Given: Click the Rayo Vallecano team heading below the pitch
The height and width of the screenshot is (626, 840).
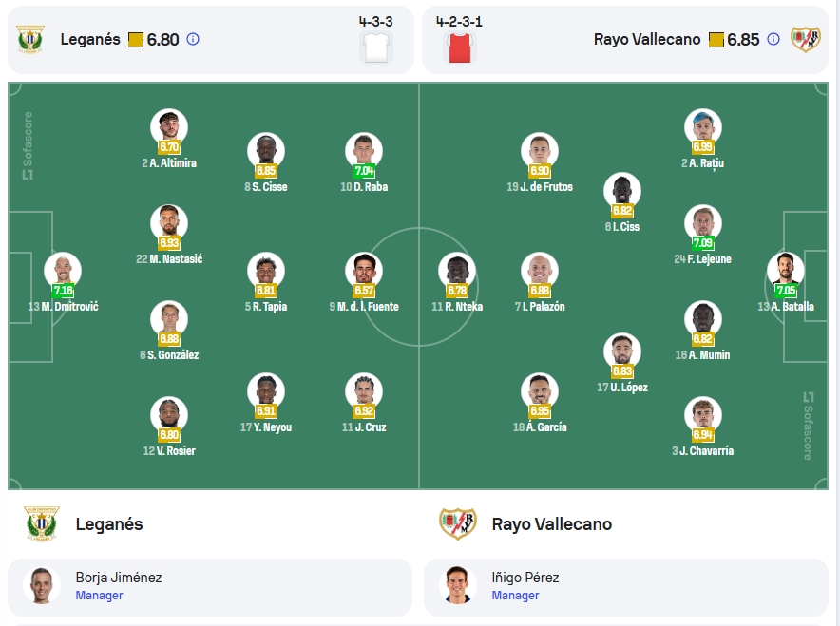Looking at the screenshot, I should pyautogui.click(x=552, y=523).
